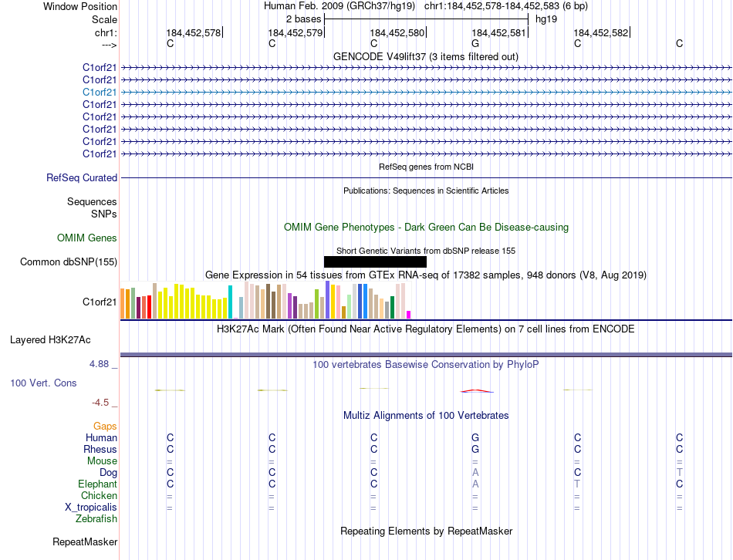Click the GTEx tissue expression bar chart
This screenshot has height=560, width=733.
click(265, 300)
